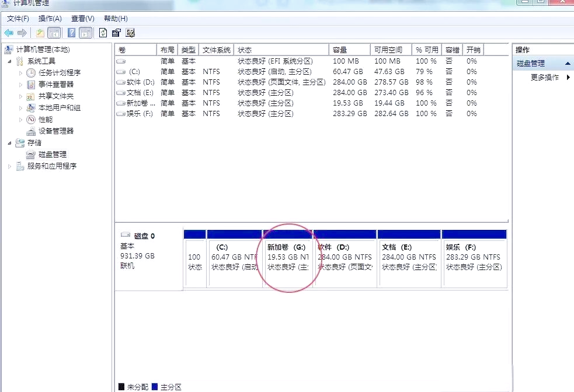Expand the 服务和应用程序 node arrow
574x392 pixels.
(x=9, y=166)
